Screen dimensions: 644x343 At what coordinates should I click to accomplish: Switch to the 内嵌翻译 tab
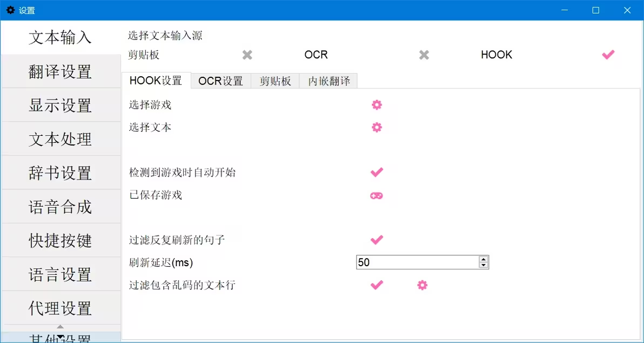tap(329, 81)
